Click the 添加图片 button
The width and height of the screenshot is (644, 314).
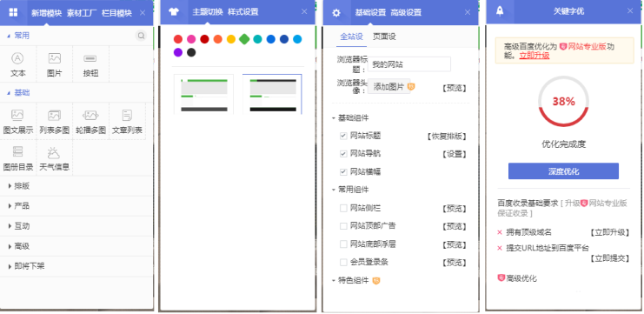coord(389,87)
